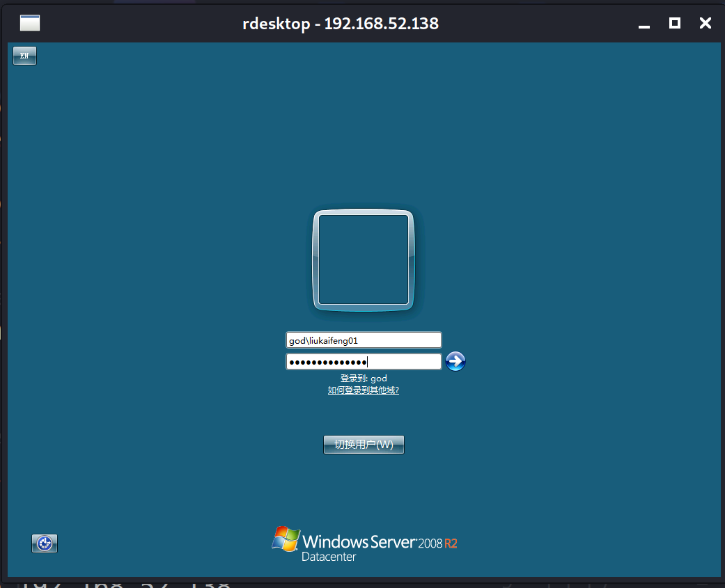Select the username input showing god\liukaifeng01
This screenshot has width=725, height=588.
click(x=363, y=340)
